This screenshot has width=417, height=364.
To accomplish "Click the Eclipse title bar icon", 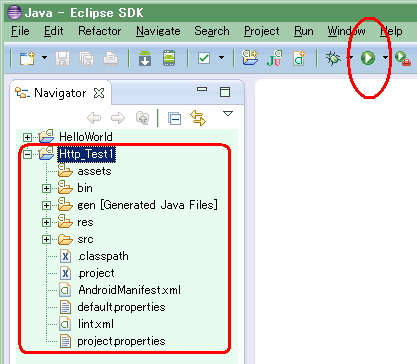I will pos(14,13).
